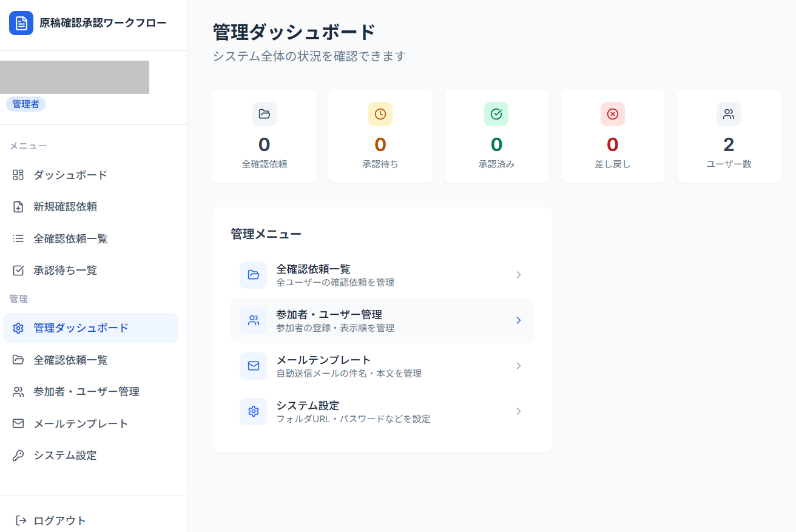Click the 管理メニュー heading

pyautogui.click(x=266, y=234)
